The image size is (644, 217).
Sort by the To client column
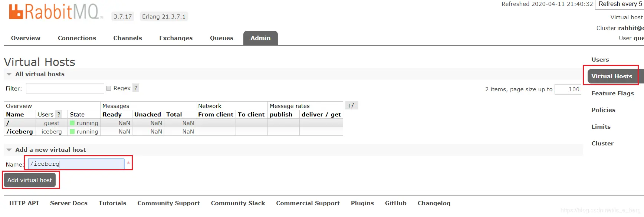[251, 115]
